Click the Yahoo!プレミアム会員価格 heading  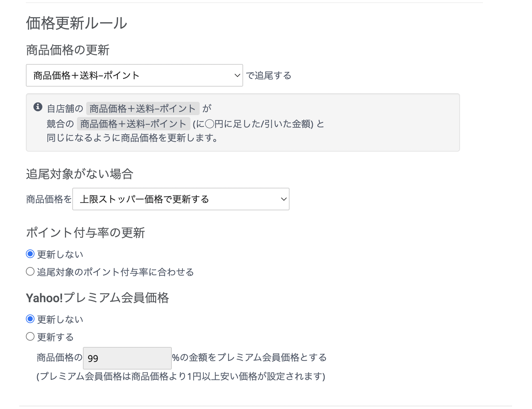98,298
